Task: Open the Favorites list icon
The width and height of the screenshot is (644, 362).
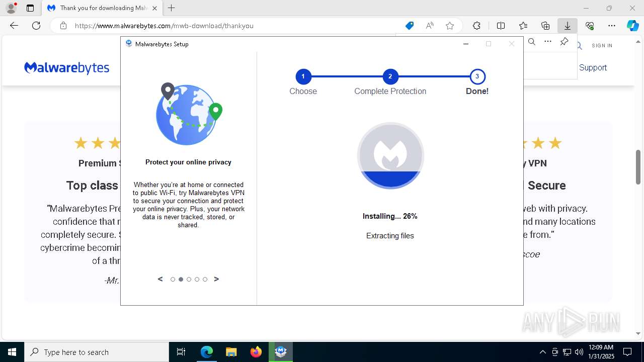Action: point(523,26)
